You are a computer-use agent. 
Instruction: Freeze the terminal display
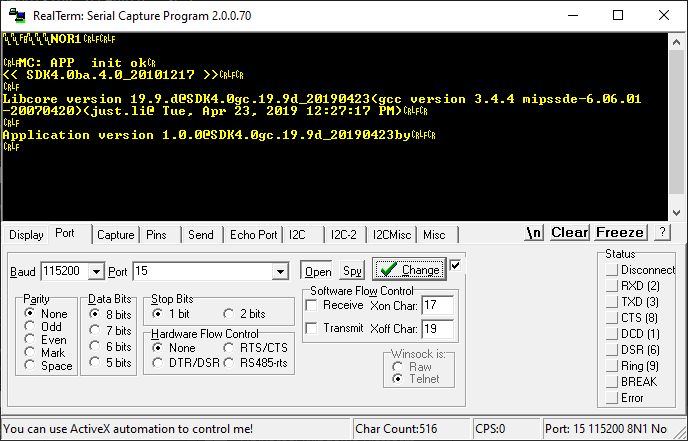pyautogui.click(x=620, y=233)
